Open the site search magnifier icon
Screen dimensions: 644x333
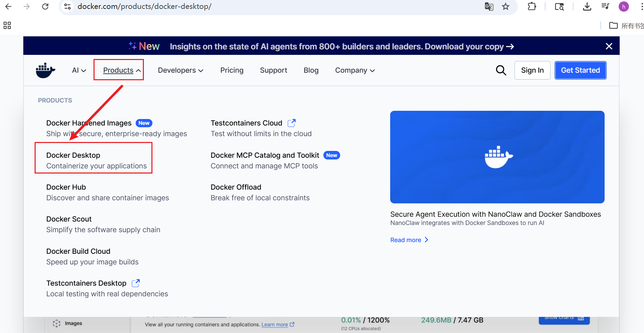point(501,70)
